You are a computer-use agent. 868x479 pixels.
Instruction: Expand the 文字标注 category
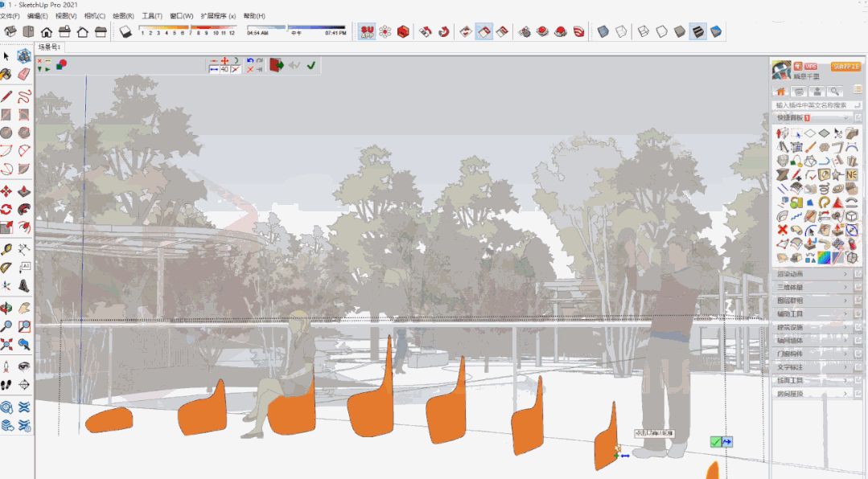812,367
